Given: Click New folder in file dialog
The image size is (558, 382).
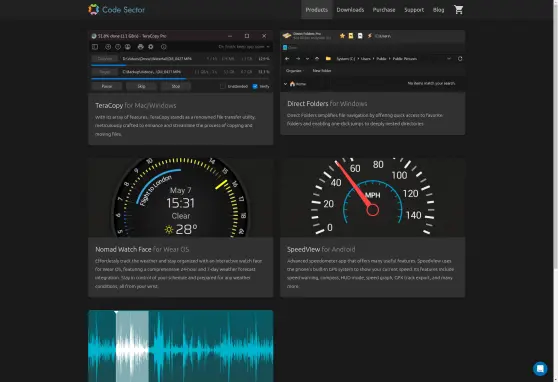Looking at the screenshot, I should 322,71.
